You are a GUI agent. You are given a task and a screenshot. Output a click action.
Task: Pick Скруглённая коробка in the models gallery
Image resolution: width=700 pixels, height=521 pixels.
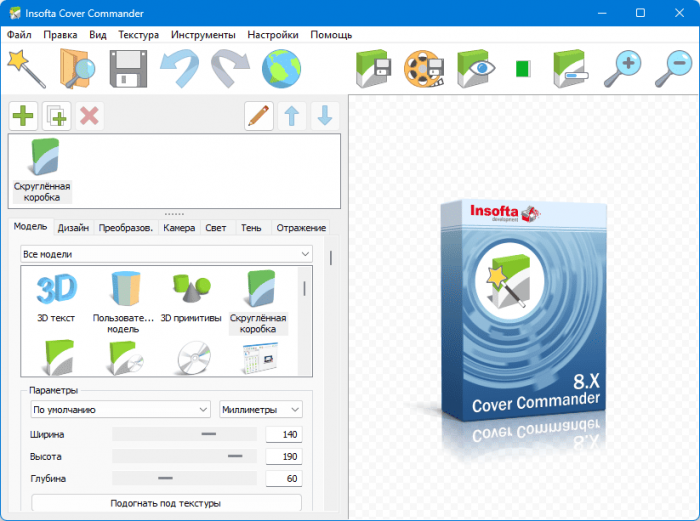click(258, 302)
